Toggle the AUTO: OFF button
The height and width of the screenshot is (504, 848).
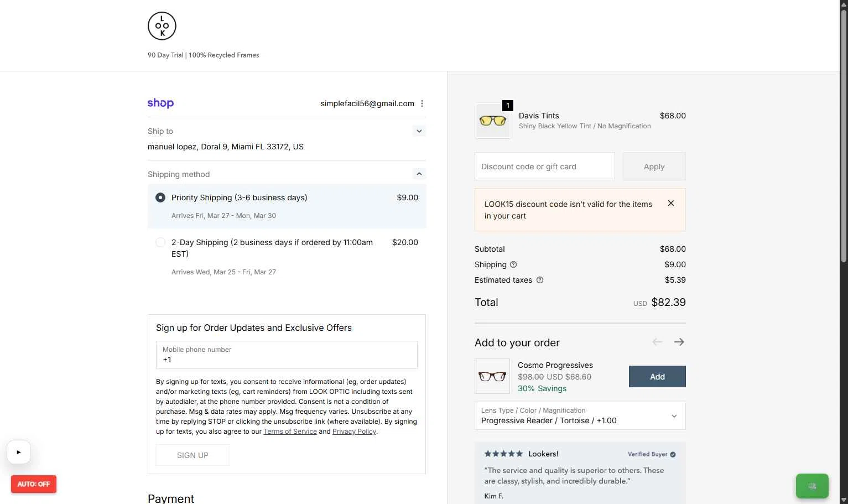(34, 484)
